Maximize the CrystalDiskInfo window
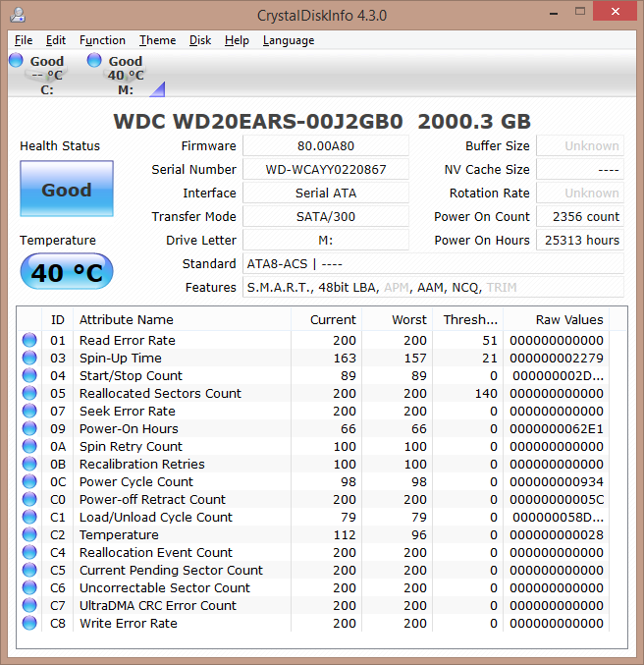 click(x=580, y=12)
